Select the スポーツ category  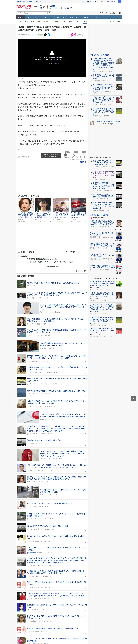click(56, 21)
